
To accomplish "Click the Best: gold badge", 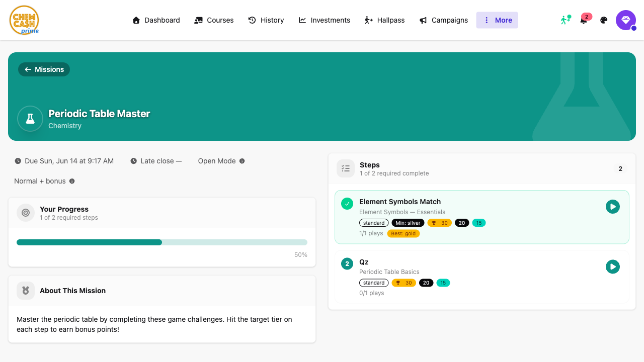I will [x=404, y=233].
